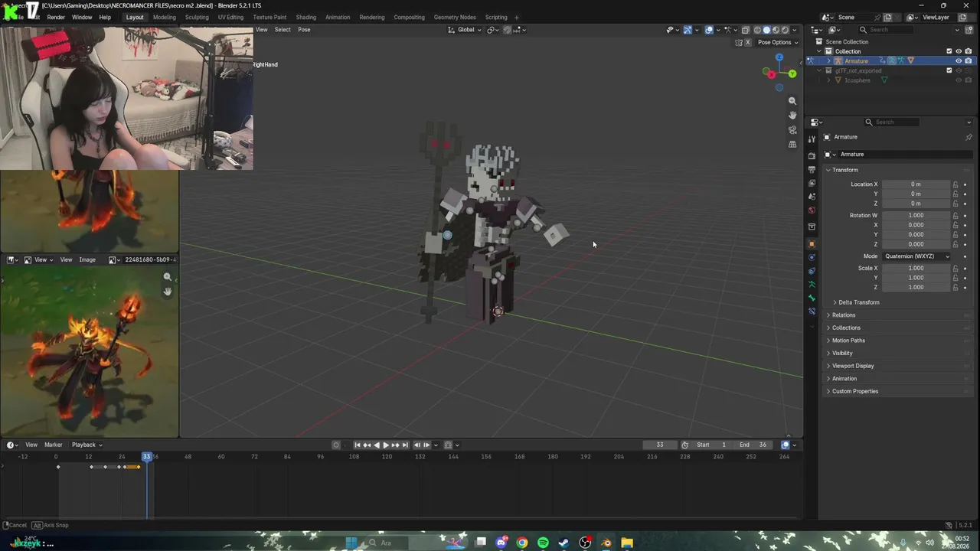Open Spotify from the taskbar
Image resolution: width=980 pixels, height=551 pixels.
543,543
